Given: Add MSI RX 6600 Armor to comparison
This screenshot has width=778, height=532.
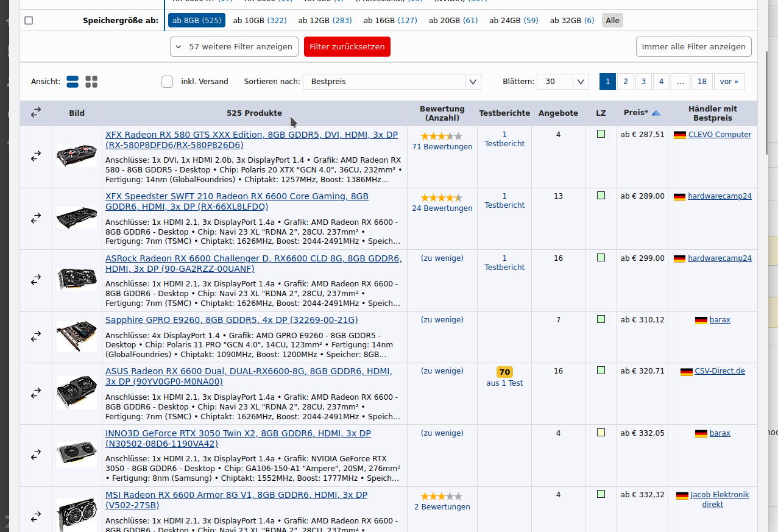Looking at the screenshot, I should [36, 516].
